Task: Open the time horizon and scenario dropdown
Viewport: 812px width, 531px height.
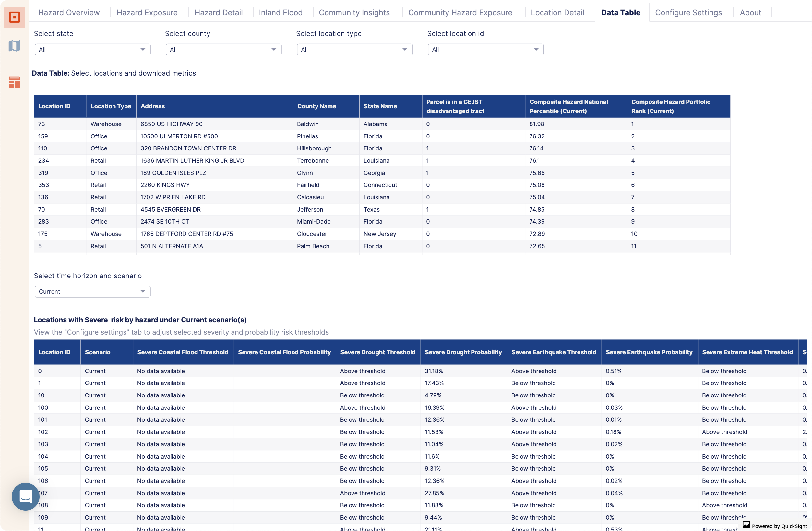Action: pos(92,291)
